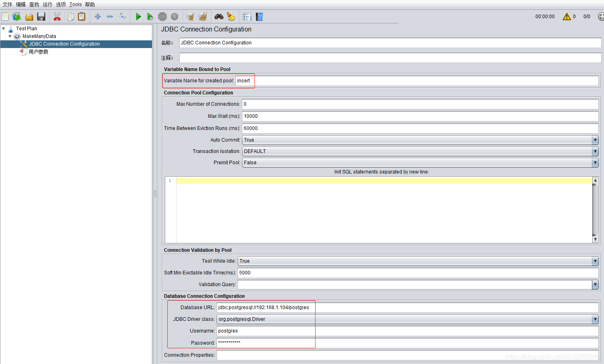The width and height of the screenshot is (604, 364).
Task: Click Soft Min Evictable Idle Time field
Action: tap(418, 273)
